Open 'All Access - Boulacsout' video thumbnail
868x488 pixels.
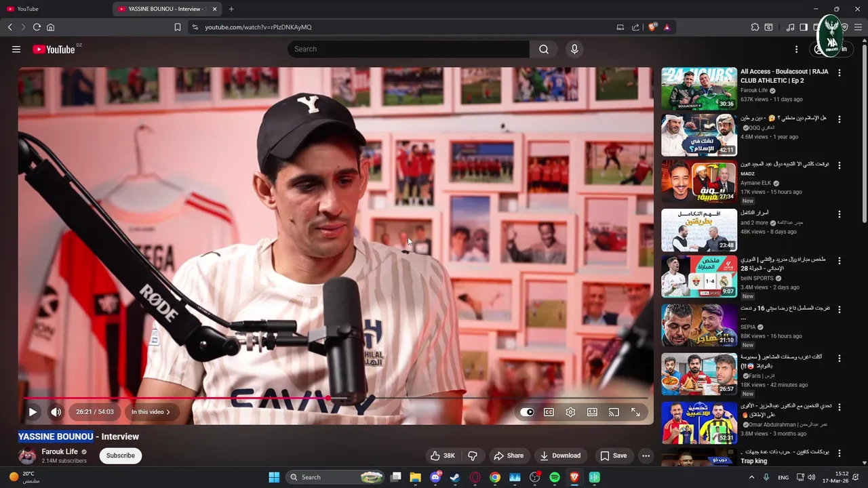click(x=699, y=88)
